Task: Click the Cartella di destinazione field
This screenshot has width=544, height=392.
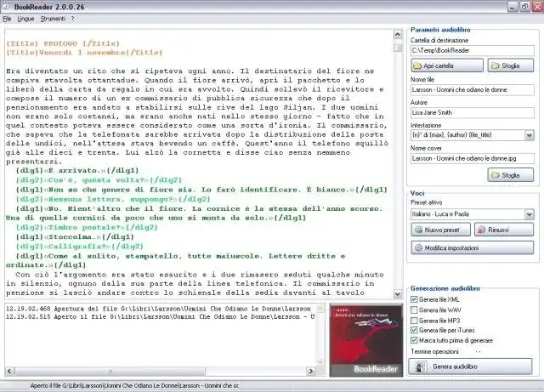Action: pos(473,51)
